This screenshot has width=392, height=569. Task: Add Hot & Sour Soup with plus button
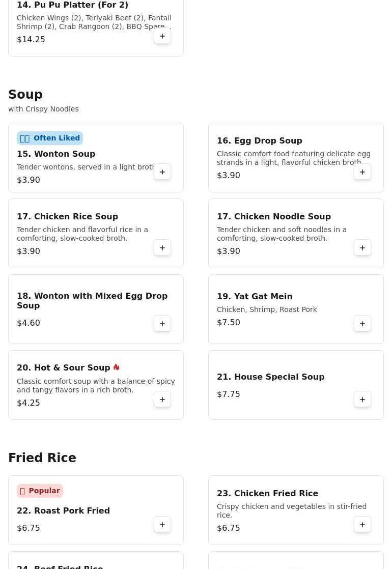click(x=162, y=400)
